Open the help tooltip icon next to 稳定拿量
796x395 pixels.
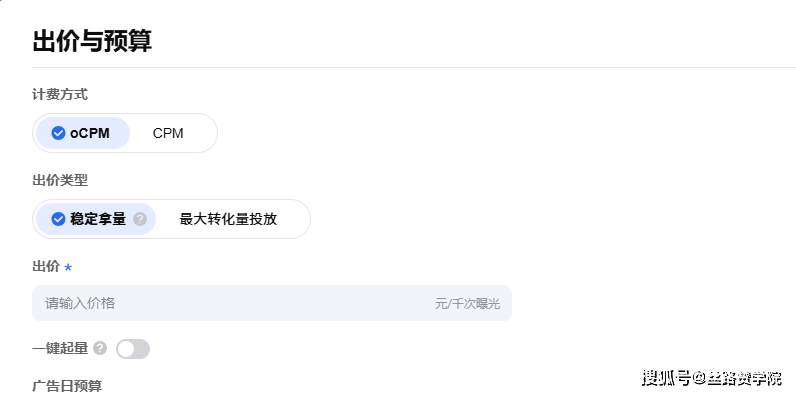pyautogui.click(x=140, y=219)
